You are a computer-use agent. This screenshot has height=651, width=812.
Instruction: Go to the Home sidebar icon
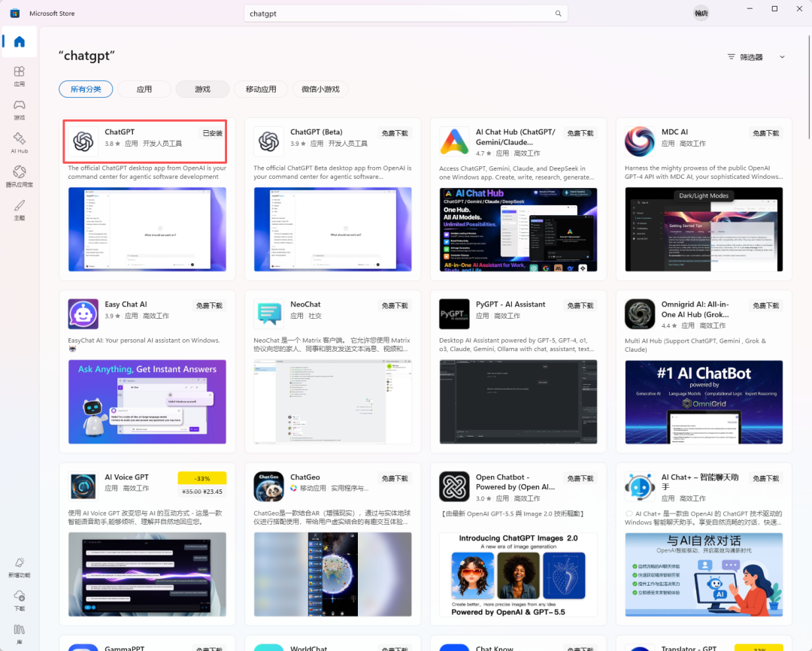[19, 42]
